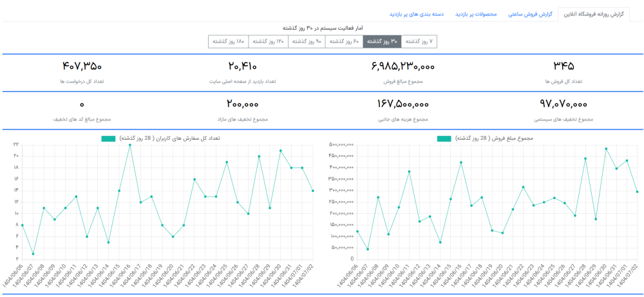Image resolution: width=644 pixels, height=297 pixels.
Task: Click last sales chart point for 1404/07/02
Action: [x=637, y=192]
